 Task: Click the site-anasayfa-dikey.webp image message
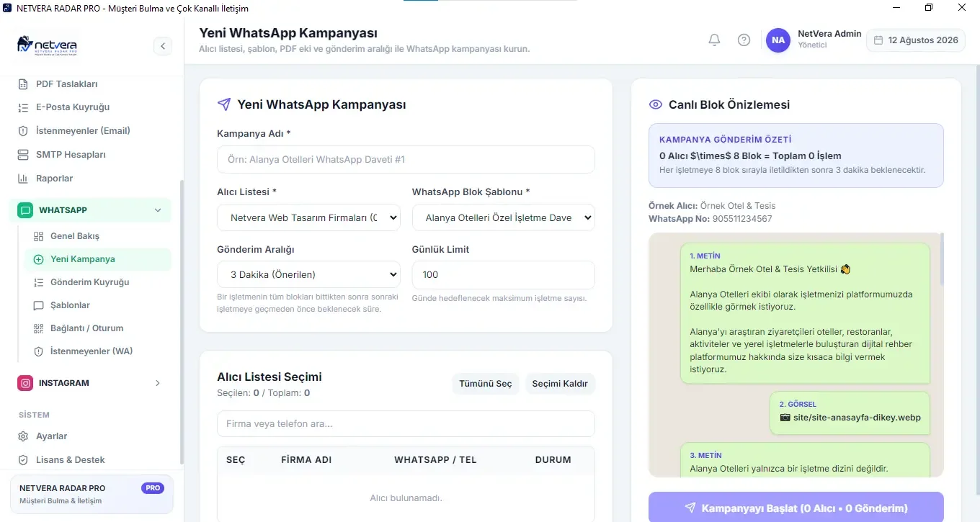tap(850, 413)
